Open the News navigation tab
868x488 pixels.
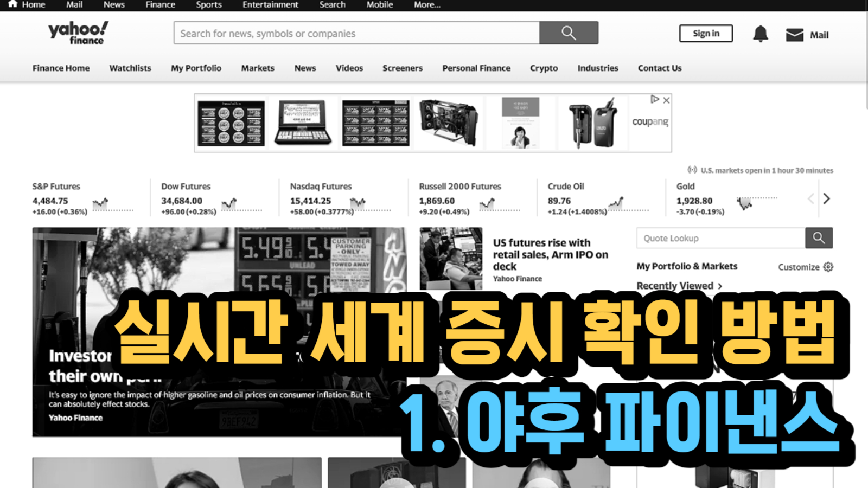[x=305, y=68]
